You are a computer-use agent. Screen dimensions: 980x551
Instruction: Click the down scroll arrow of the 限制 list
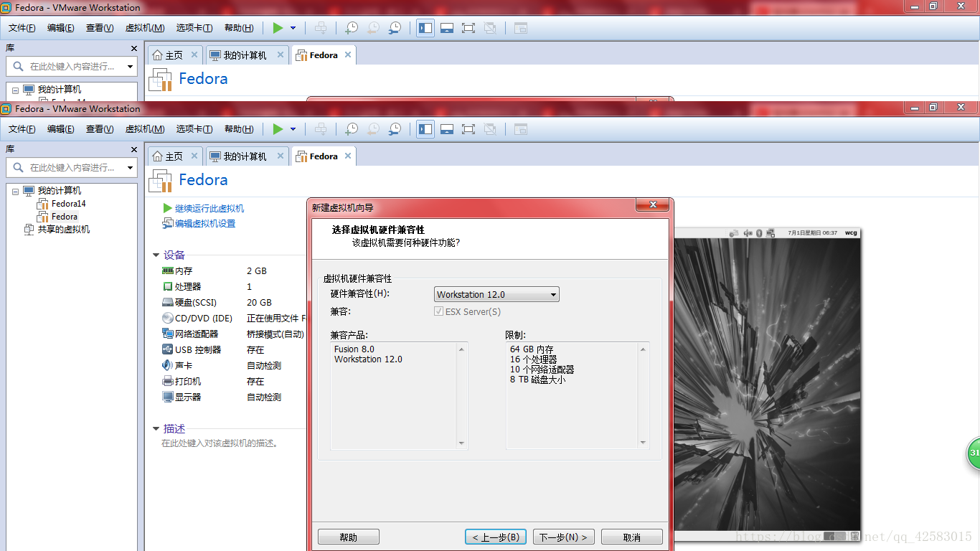pyautogui.click(x=643, y=443)
